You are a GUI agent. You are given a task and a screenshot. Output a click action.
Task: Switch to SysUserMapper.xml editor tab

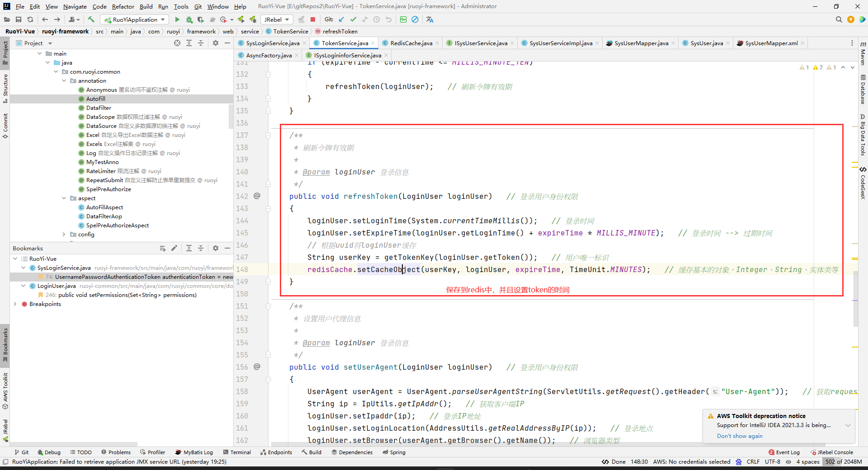tap(770, 43)
